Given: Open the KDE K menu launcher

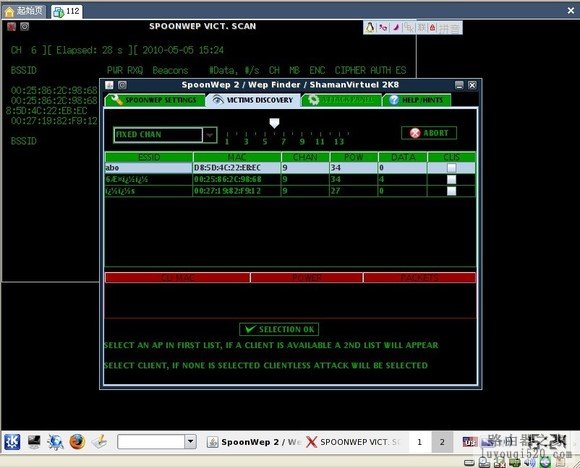Looking at the screenshot, I should point(12,442).
